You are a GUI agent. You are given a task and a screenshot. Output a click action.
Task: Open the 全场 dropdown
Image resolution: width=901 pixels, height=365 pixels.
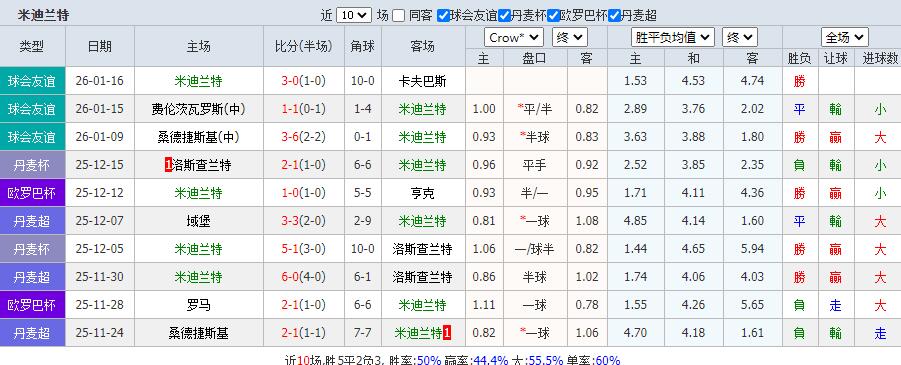coord(844,38)
